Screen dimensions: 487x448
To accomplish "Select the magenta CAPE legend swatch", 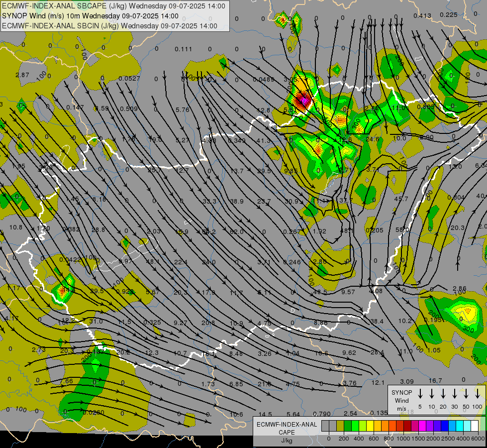I will click(422, 426).
